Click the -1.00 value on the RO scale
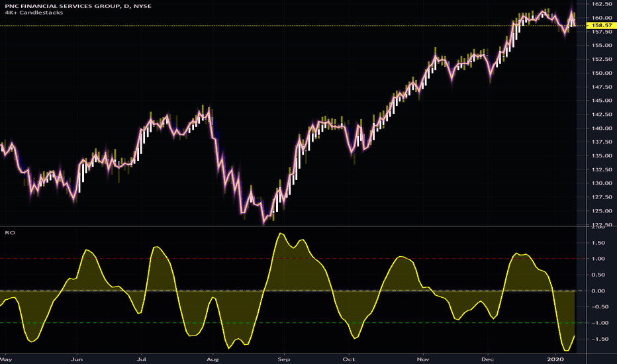 (x=597, y=323)
